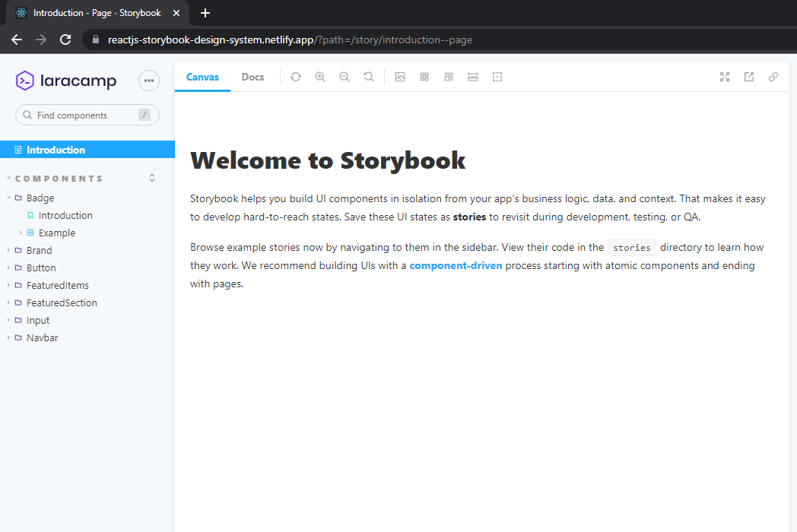The image size is (797, 532).
Task: Go full screen with the expand icon
Action: point(725,77)
